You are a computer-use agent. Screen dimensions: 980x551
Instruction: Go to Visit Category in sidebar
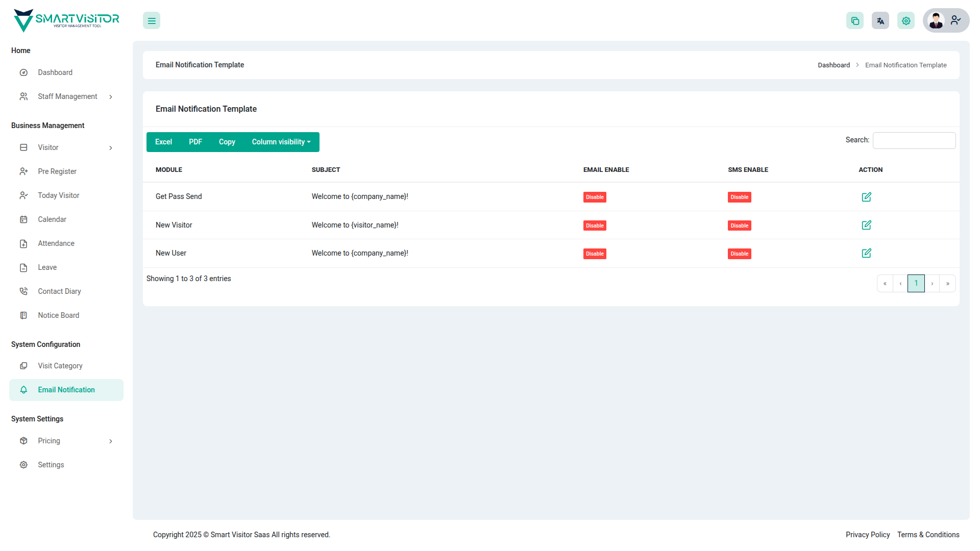[60, 366]
